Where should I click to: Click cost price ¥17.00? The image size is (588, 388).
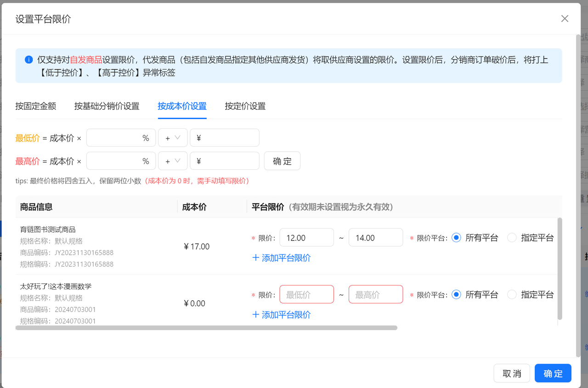[x=196, y=246]
